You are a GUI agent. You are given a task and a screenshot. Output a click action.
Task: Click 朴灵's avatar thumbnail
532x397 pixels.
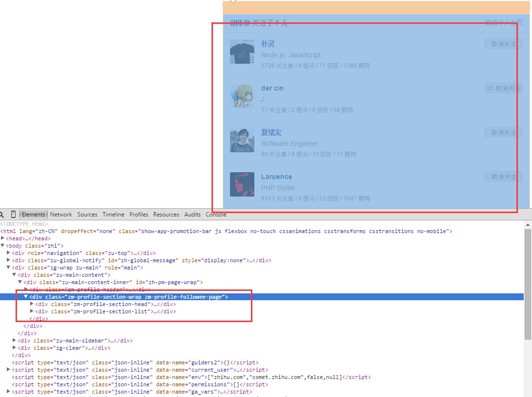pos(242,52)
